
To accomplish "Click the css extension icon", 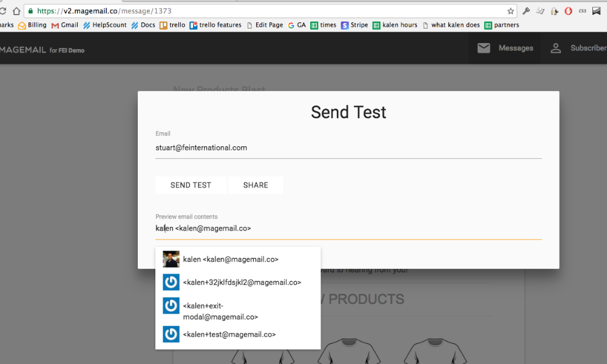I will click(x=583, y=11).
